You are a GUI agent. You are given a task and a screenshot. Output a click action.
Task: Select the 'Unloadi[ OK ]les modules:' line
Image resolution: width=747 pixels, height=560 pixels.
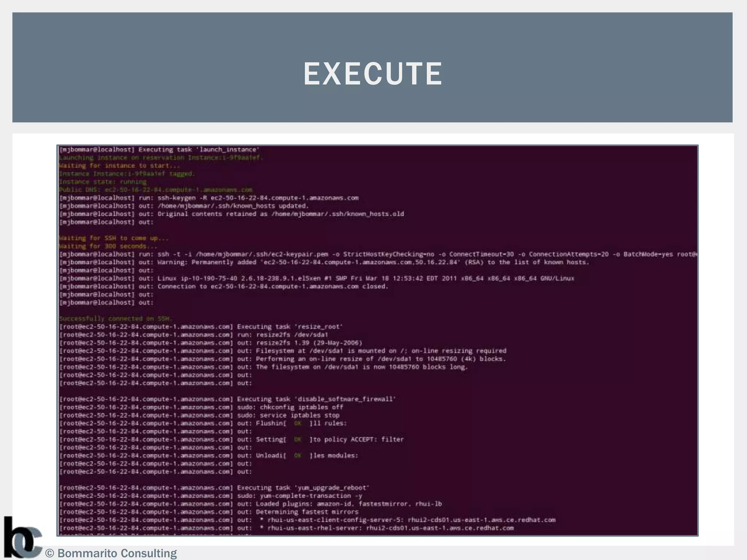point(209,455)
